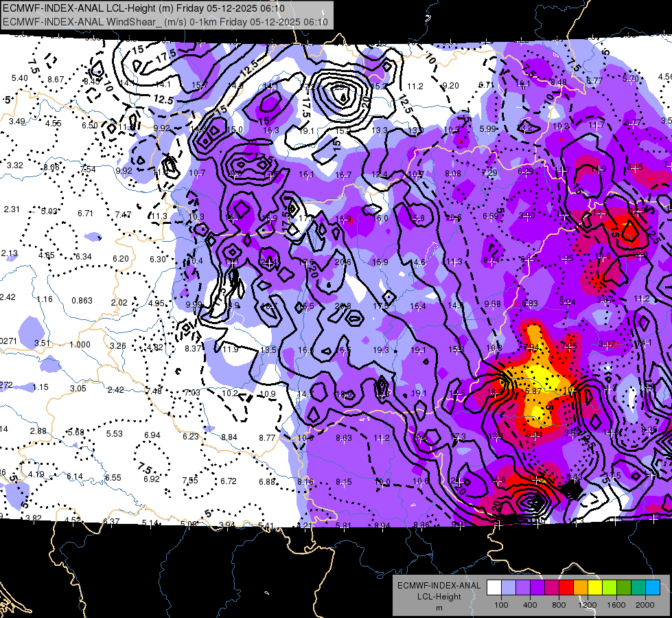Click the dark green legend swatch

click(x=624, y=588)
